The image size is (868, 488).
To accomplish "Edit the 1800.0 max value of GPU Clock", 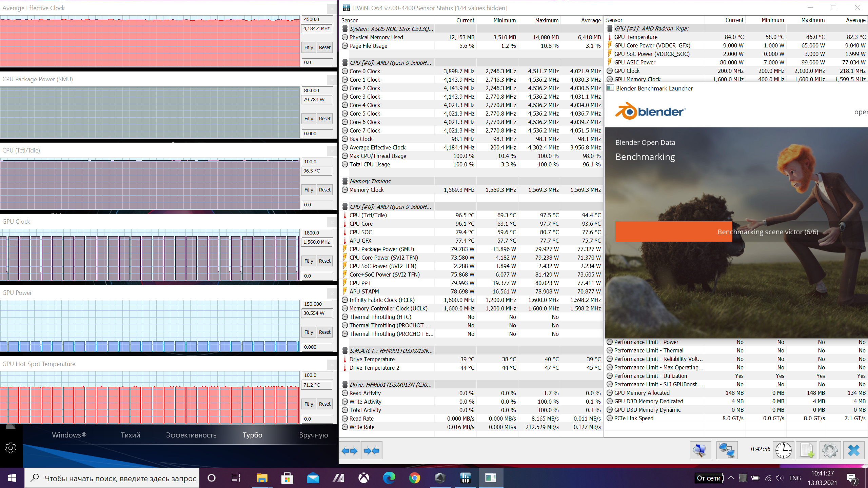I will point(317,233).
